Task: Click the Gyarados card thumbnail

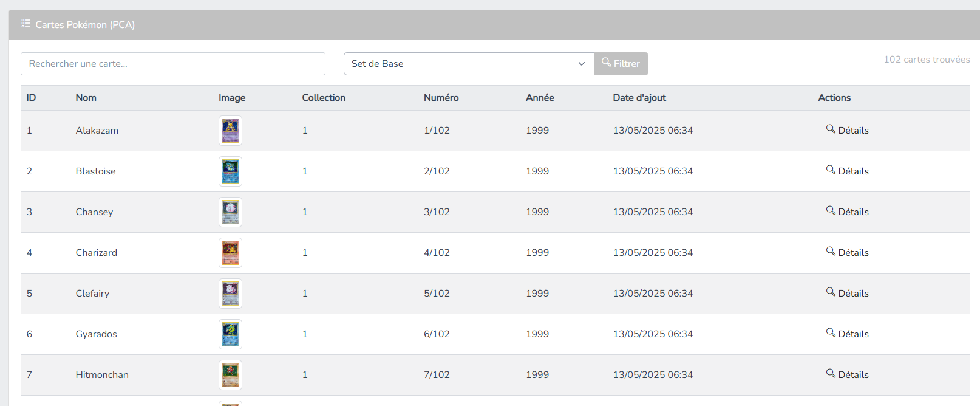Action: 230,334
